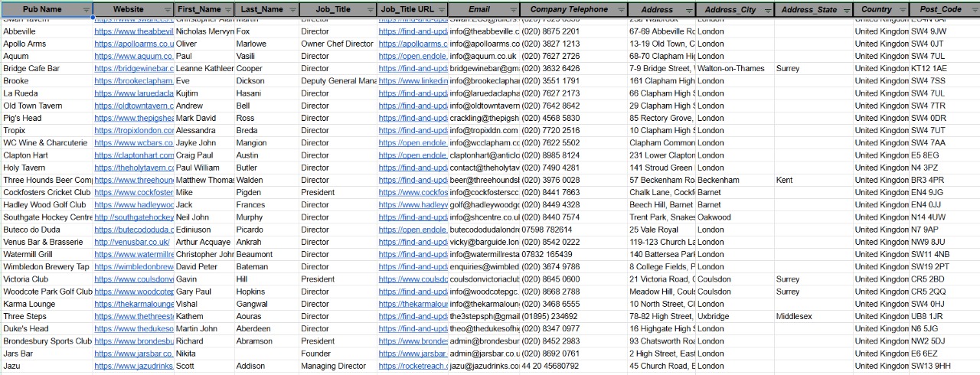Select the info@aquum.co.uk email cell
This screenshot has width=980, height=375.
[484, 56]
